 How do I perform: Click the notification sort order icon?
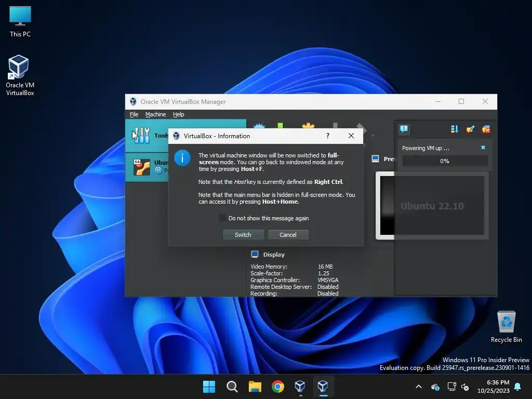point(455,129)
